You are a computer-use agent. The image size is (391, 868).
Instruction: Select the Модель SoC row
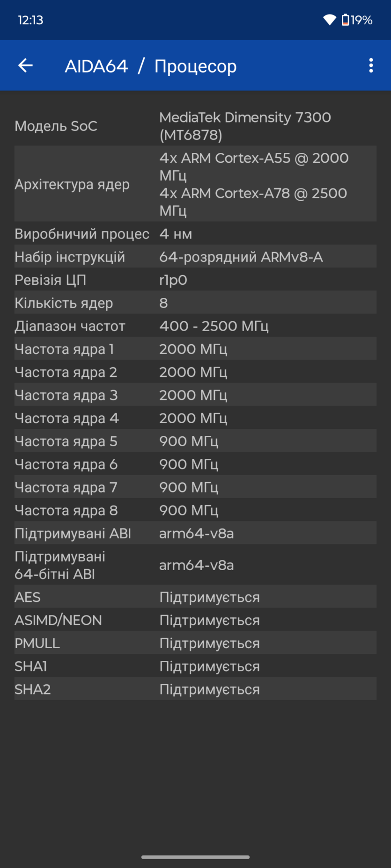pyautogui.click(x=195, y=126)
